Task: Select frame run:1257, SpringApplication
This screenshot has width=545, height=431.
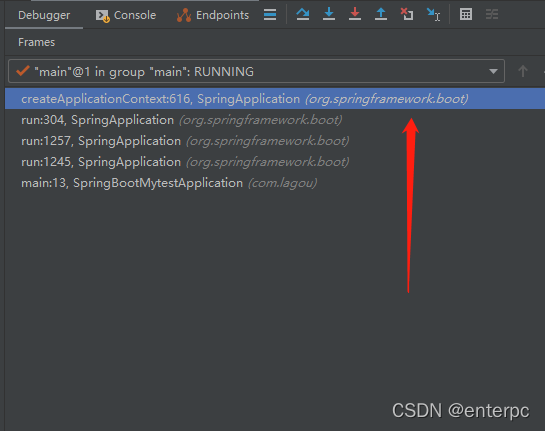Action: click(275, 141)
